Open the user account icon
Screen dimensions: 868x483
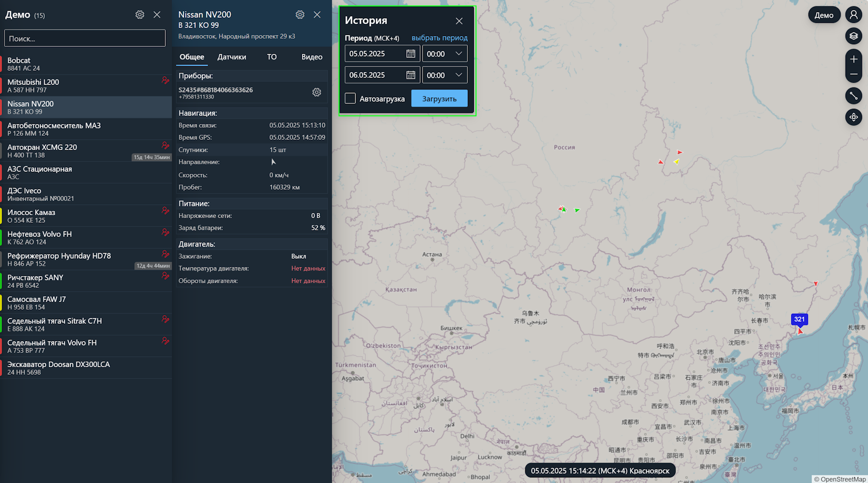(x=854, y=15)
